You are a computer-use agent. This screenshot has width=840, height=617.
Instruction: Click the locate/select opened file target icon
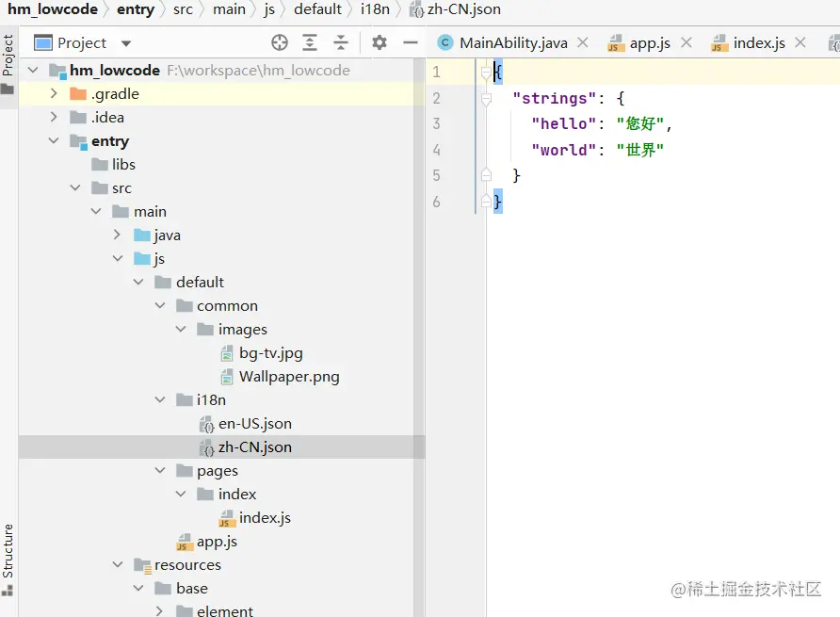tap(279, 42)
